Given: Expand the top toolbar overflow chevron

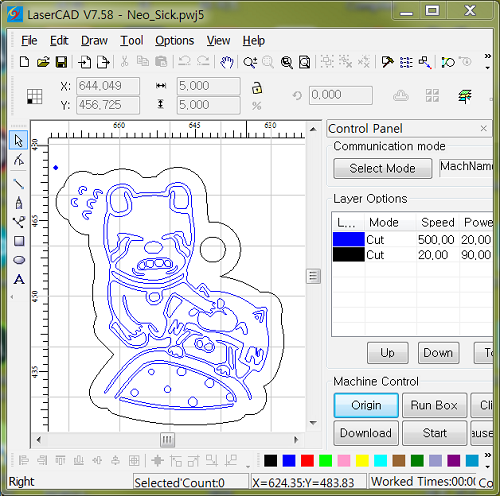Looking at the screenshot, I should pyautogui.click(x=487, y=56).
